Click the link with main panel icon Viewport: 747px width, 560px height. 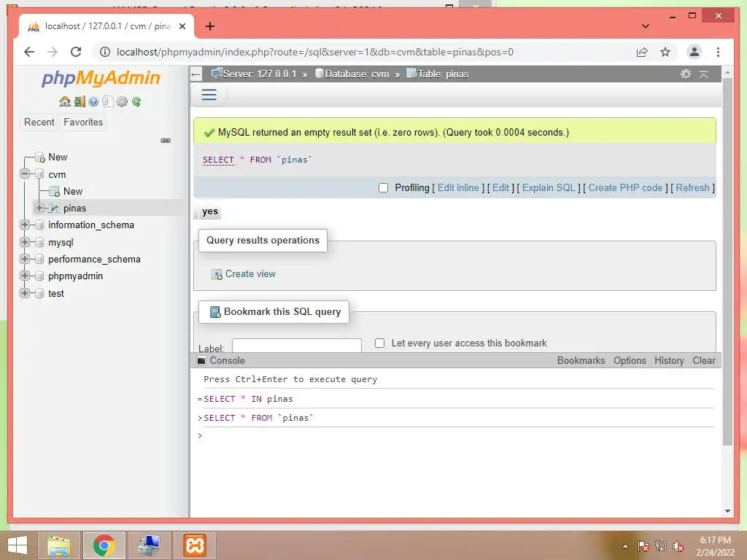[x=166, y=141]
